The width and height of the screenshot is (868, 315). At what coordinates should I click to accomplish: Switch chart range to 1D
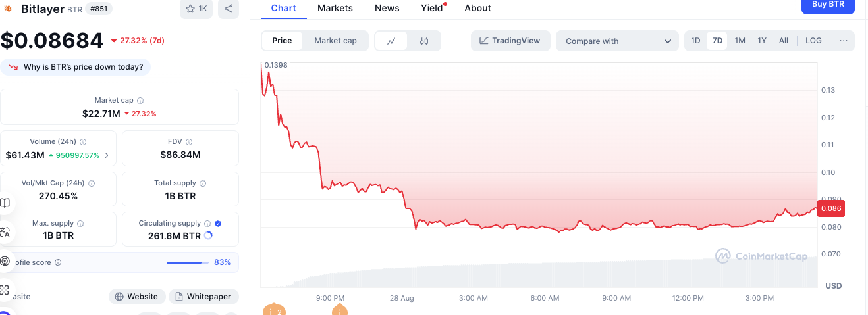point(695,41)
